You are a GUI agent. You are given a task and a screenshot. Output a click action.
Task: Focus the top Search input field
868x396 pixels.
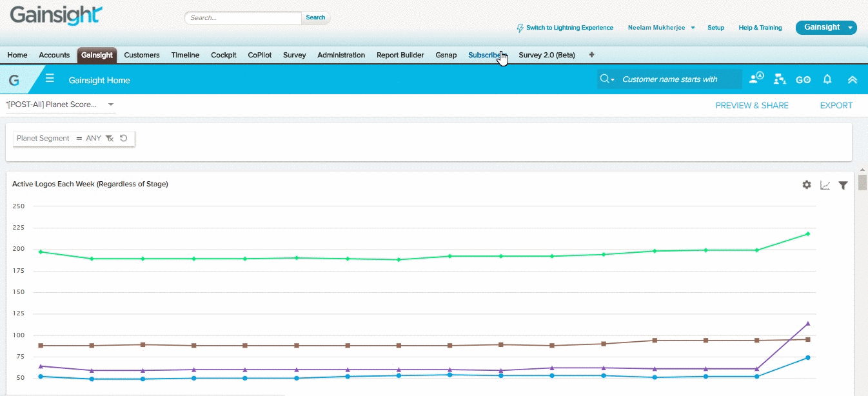coord(243,18)
